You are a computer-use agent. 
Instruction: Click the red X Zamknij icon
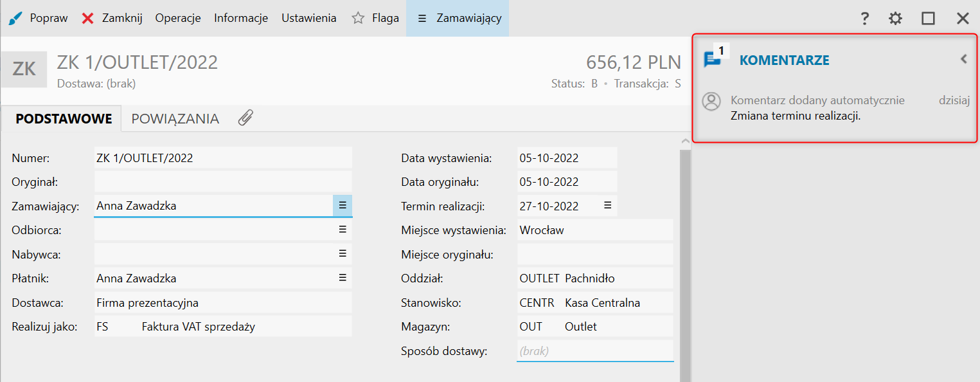(x=88, y=18)
